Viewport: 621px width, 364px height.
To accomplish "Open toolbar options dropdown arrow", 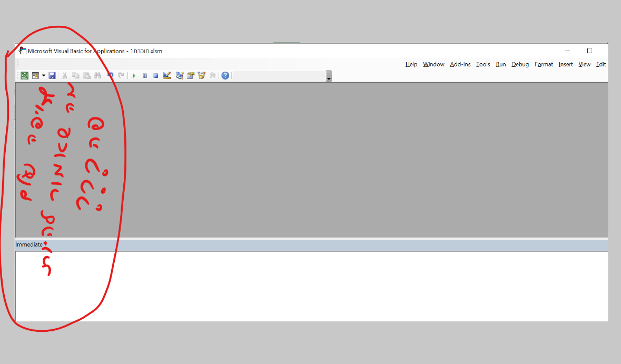I will (329, 76).
